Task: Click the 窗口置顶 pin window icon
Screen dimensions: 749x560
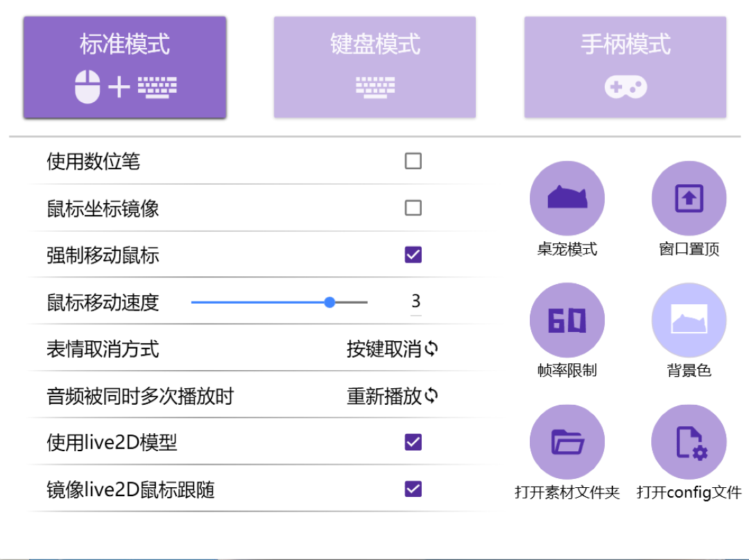Action: 689,198
